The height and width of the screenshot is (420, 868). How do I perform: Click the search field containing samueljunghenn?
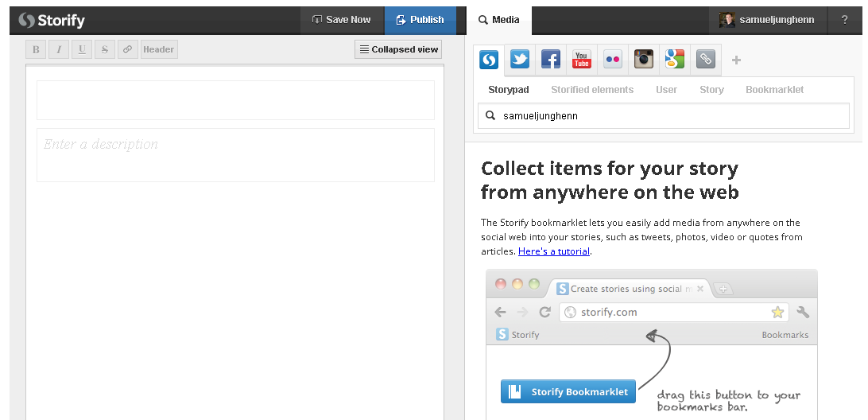point(663,116)
